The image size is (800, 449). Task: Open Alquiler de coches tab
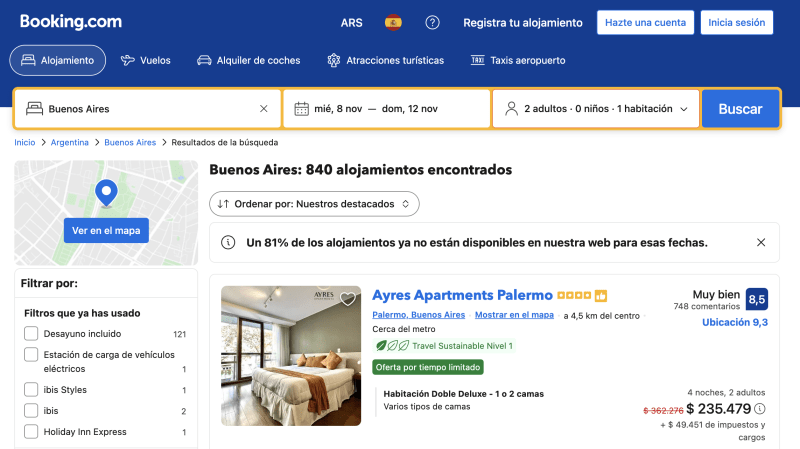[248, 60]
